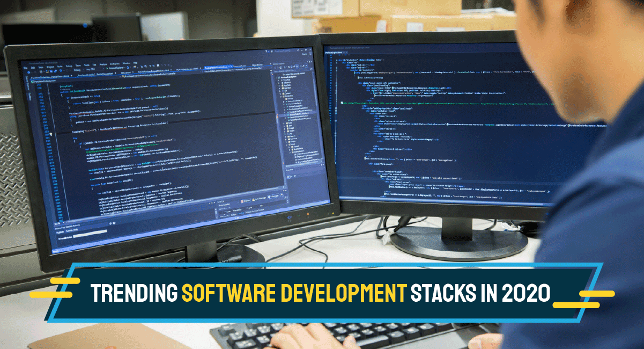Click Publish in Azure App Service Activity

pos(60,232)
